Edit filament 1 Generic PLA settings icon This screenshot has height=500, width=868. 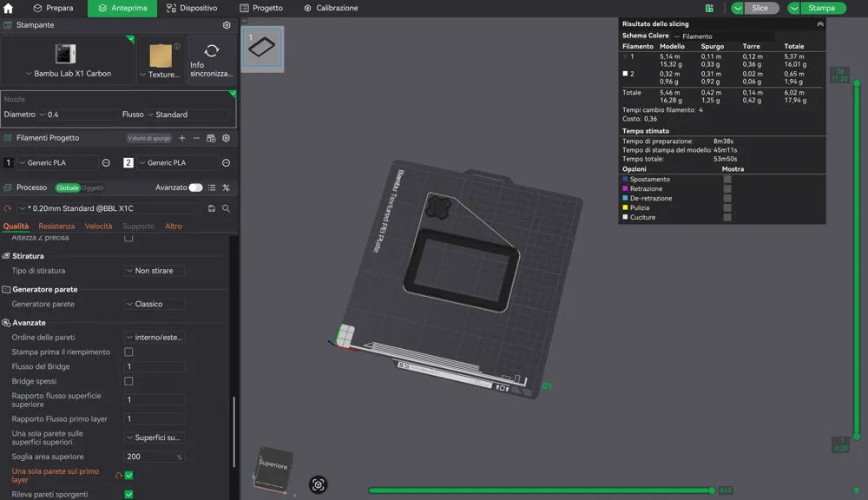click(x=106, y=163)
